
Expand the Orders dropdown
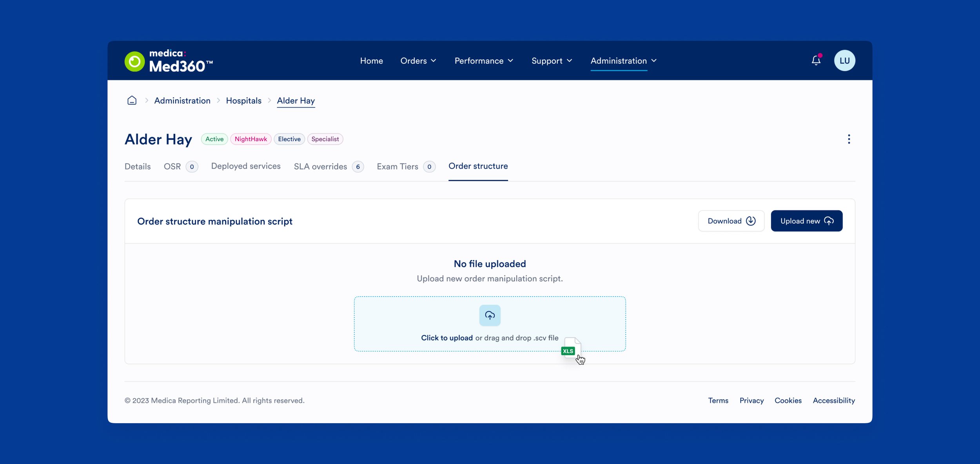pyautogui.click(x=418, y=61)
